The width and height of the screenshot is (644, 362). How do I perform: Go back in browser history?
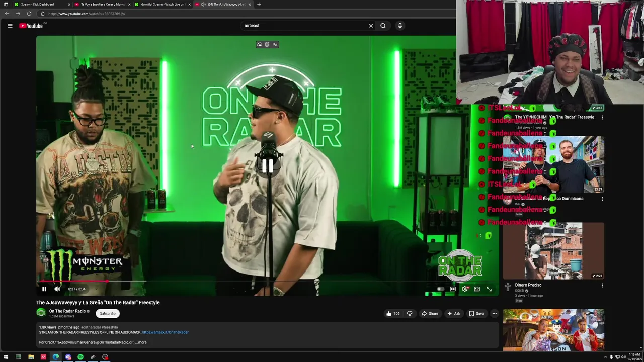coord(7,14)
